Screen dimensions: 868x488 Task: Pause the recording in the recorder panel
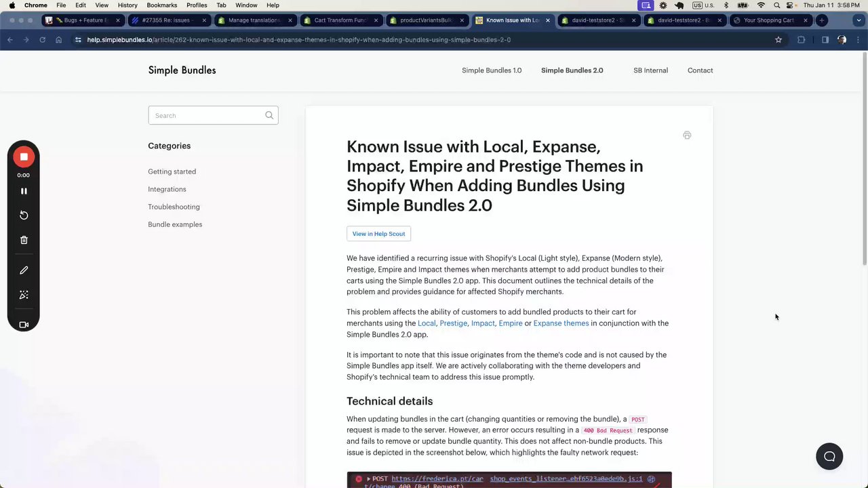(24, 191)
